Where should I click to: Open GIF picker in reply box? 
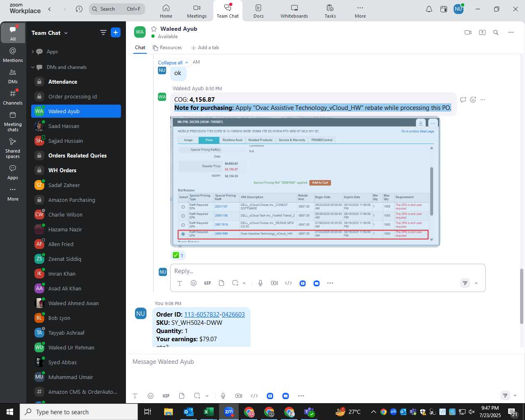click(208, 283)
